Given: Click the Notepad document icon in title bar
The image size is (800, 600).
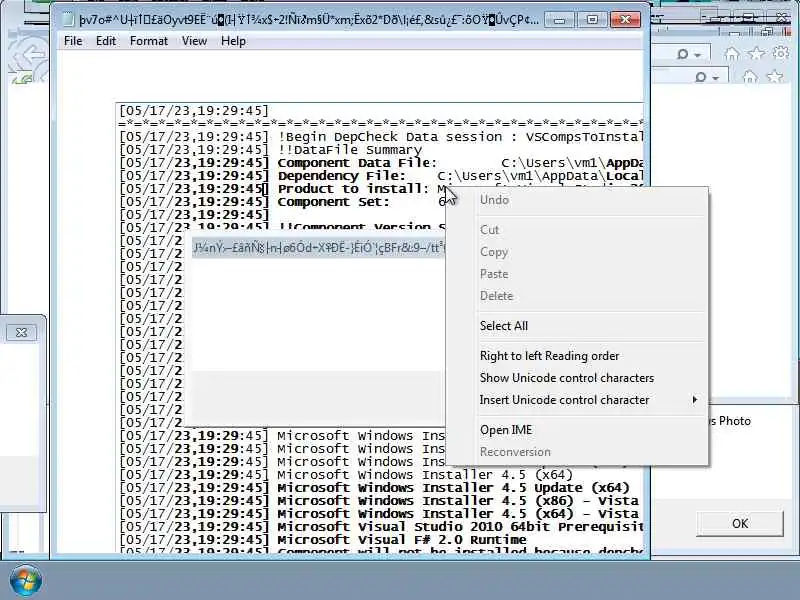Looking at the screenshot, I should 67,20.
